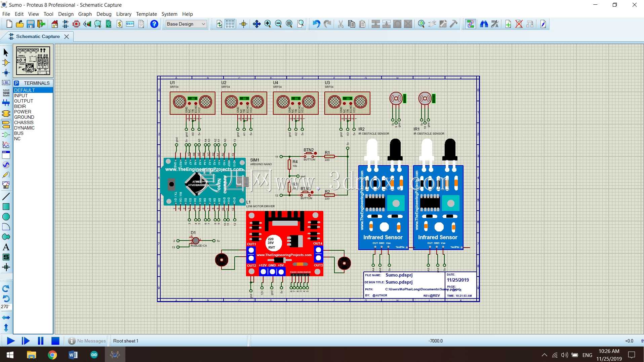
Task: Select Buses Mode tool
Action: 6,103
